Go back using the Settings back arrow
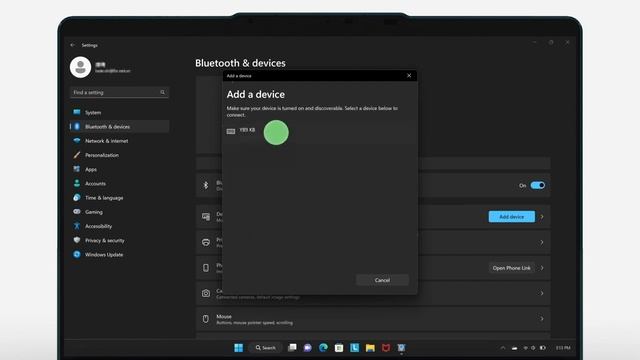The height and width of the screenshot is (360, 640). coord(73,45)
